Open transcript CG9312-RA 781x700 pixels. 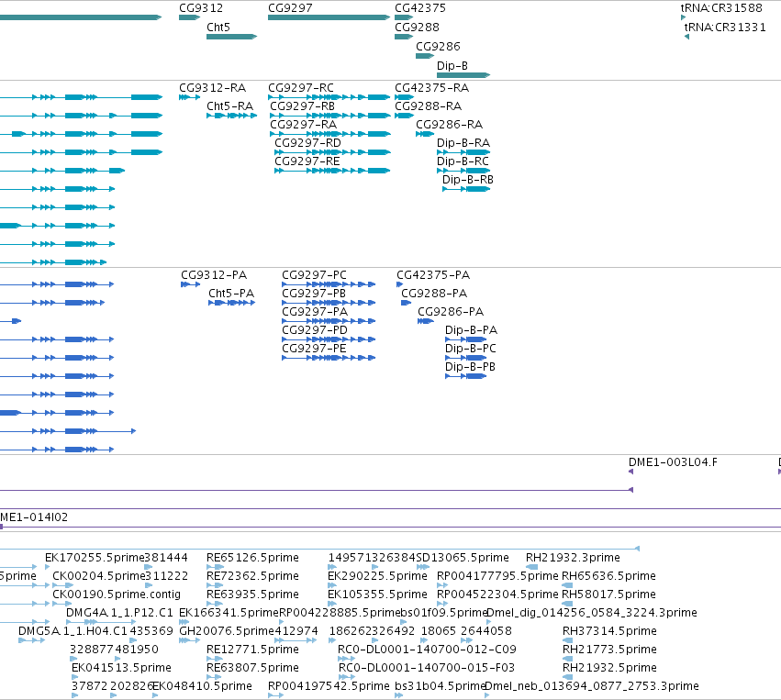212,88
